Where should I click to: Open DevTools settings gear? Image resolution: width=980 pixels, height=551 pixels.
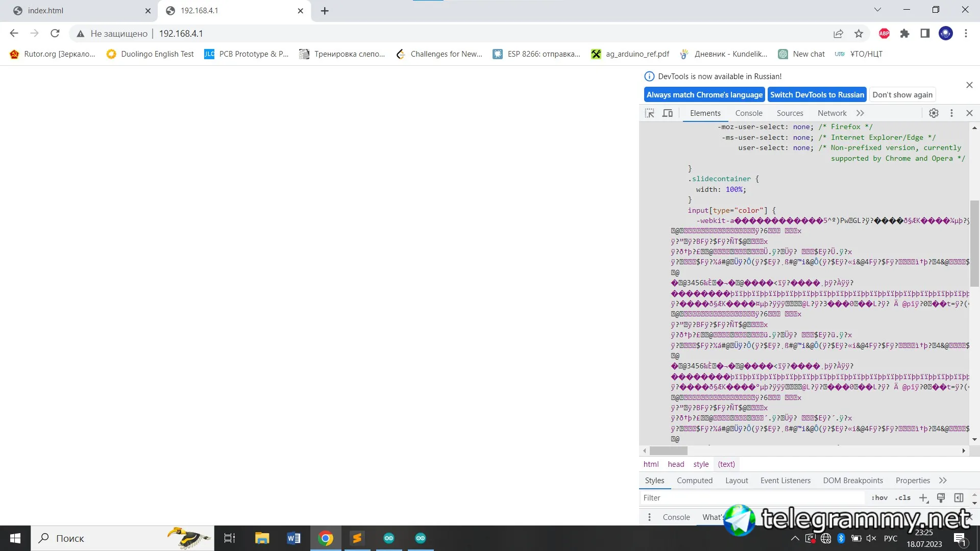934,113
